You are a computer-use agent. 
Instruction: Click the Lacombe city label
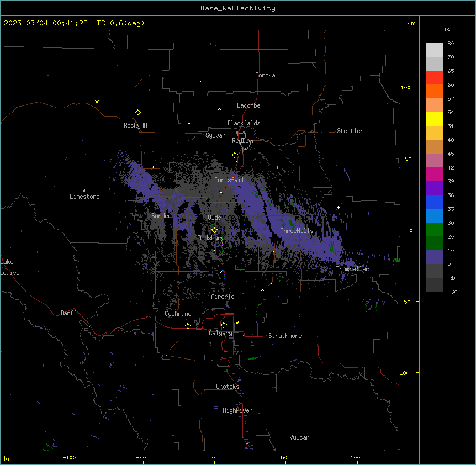pyautogui.click(x=248, y=105)
